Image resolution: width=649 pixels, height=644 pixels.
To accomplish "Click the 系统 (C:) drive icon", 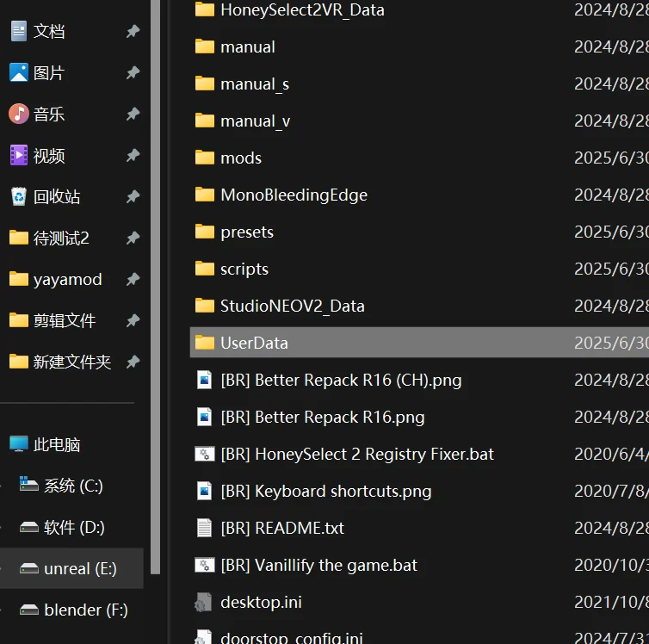I will [x=28, y=484].
